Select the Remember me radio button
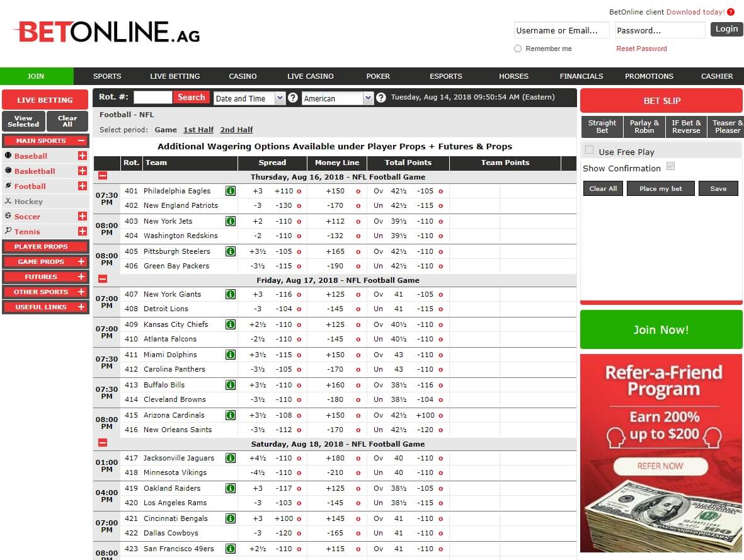 click(x=518, y=49)
